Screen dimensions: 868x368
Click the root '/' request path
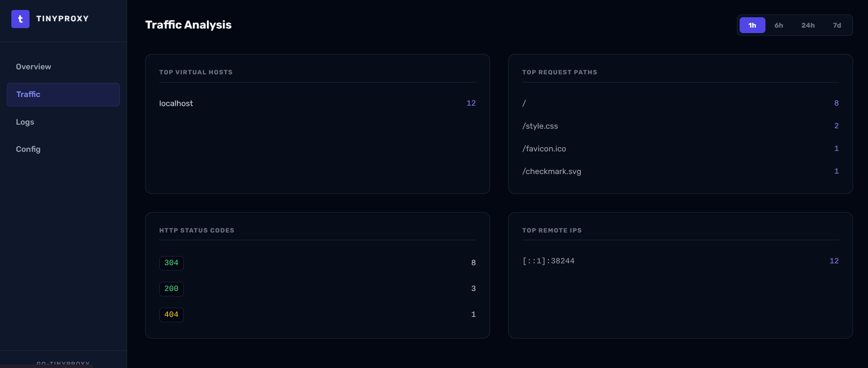click(524, 103)
